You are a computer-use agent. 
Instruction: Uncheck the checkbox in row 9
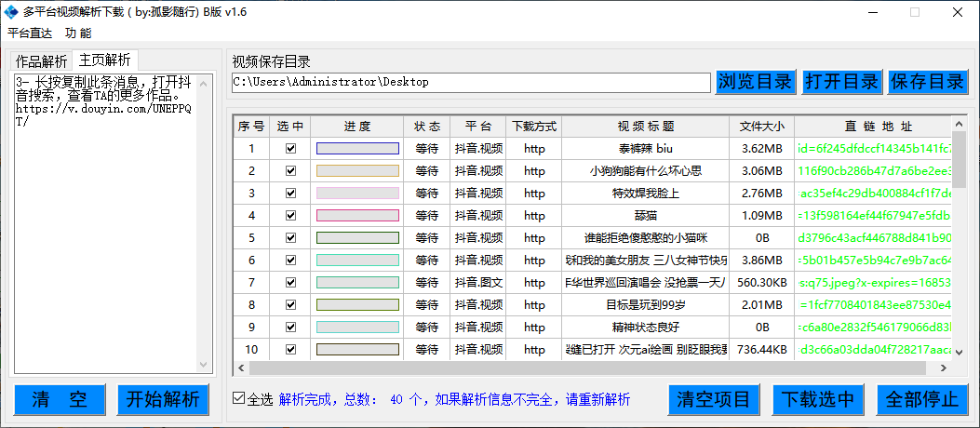[x=290, y=327]
